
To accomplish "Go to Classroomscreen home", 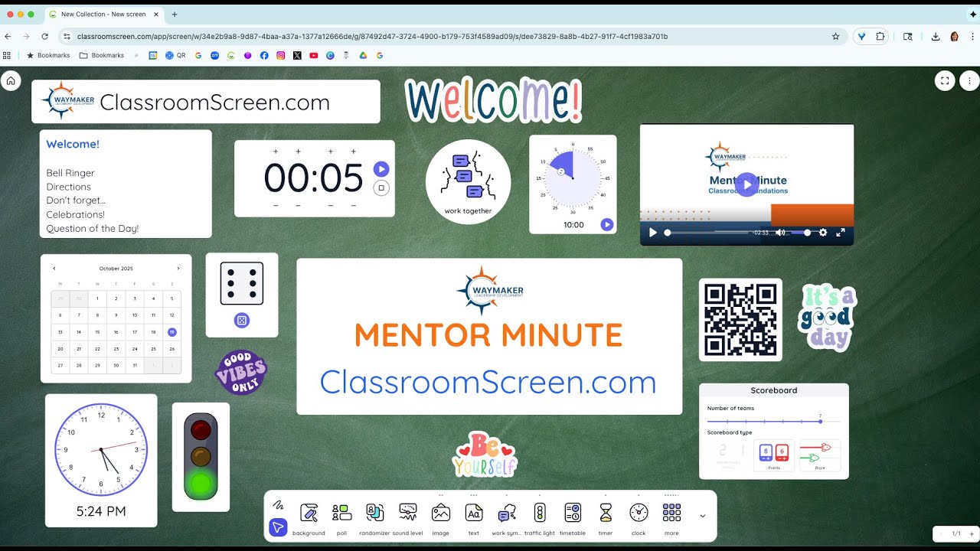I will click(11, 80).
